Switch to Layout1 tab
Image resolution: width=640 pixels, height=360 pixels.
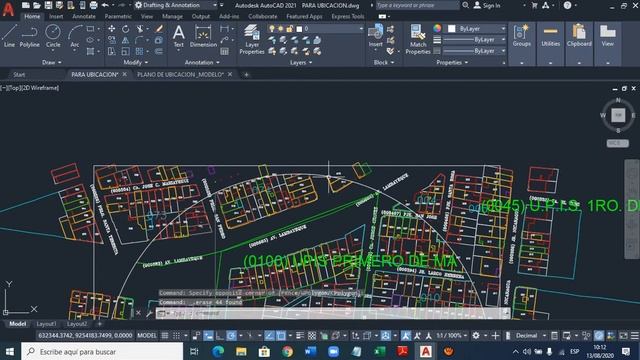[x=46, y=324]
